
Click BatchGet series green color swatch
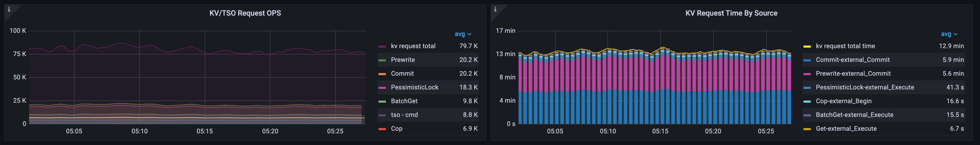[x=382, y=101]
